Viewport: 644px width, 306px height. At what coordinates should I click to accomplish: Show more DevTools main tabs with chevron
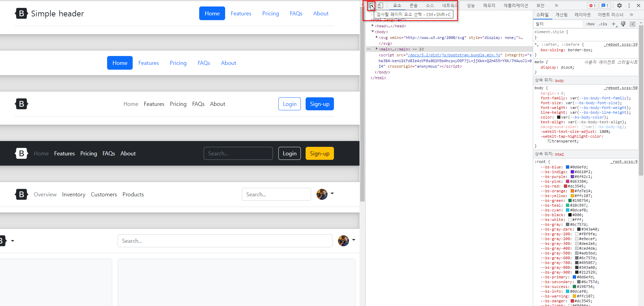556,5
